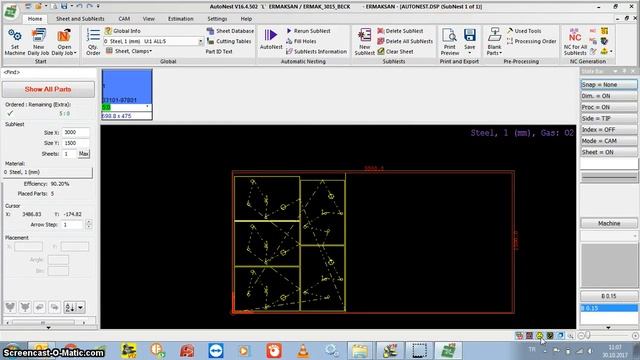Run AutoNest automatic nesting
Image resolution: width=640 pixels, height=360 pixels.
coord(271,40)
